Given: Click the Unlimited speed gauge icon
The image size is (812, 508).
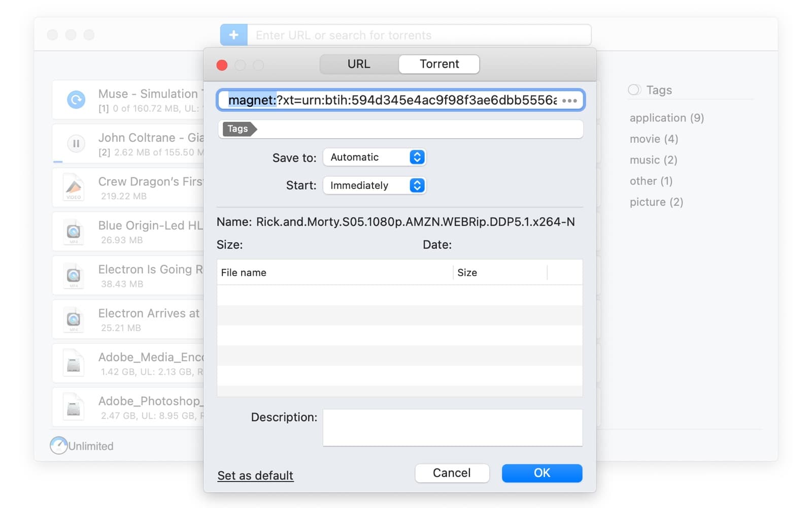Looking at the screenshot, I should point(59,446).
